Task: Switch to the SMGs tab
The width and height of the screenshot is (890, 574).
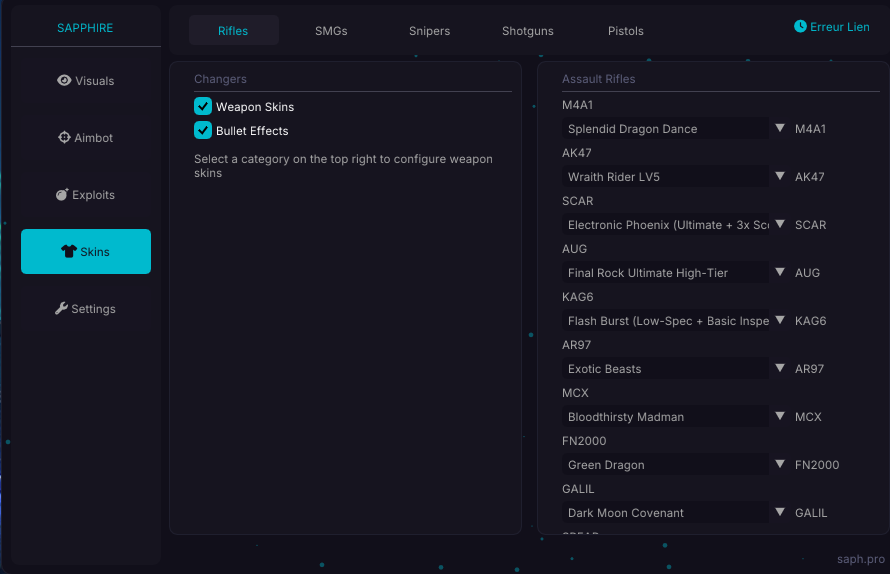Action: pos(331,31)
